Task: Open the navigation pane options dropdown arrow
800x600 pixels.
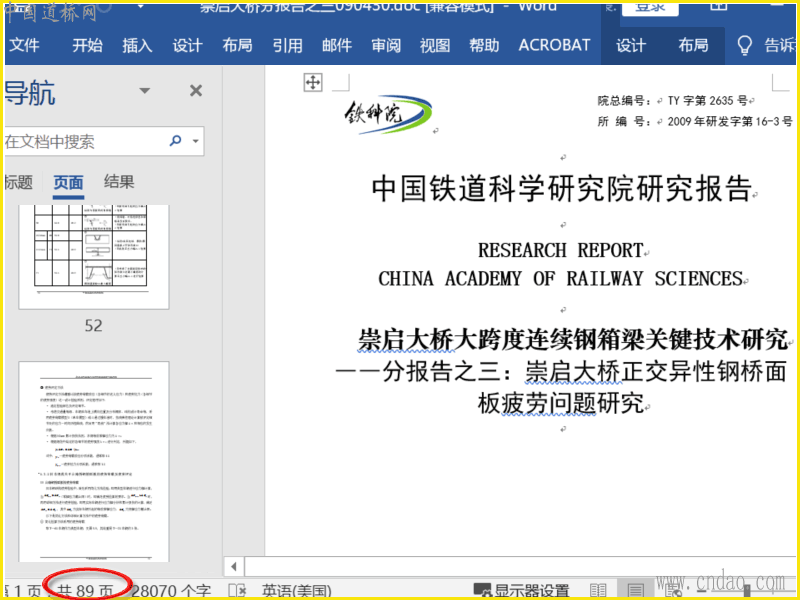Action: coord(145,91)
